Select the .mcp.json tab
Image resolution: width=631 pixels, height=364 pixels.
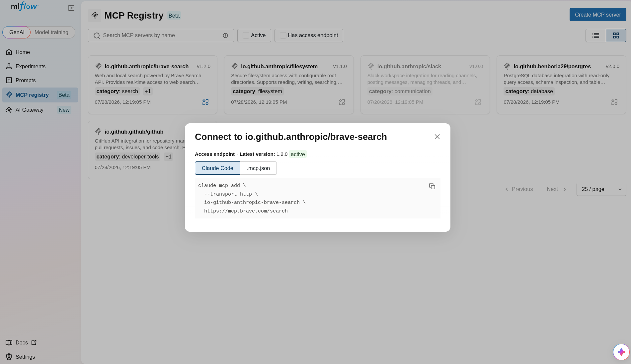258,168
